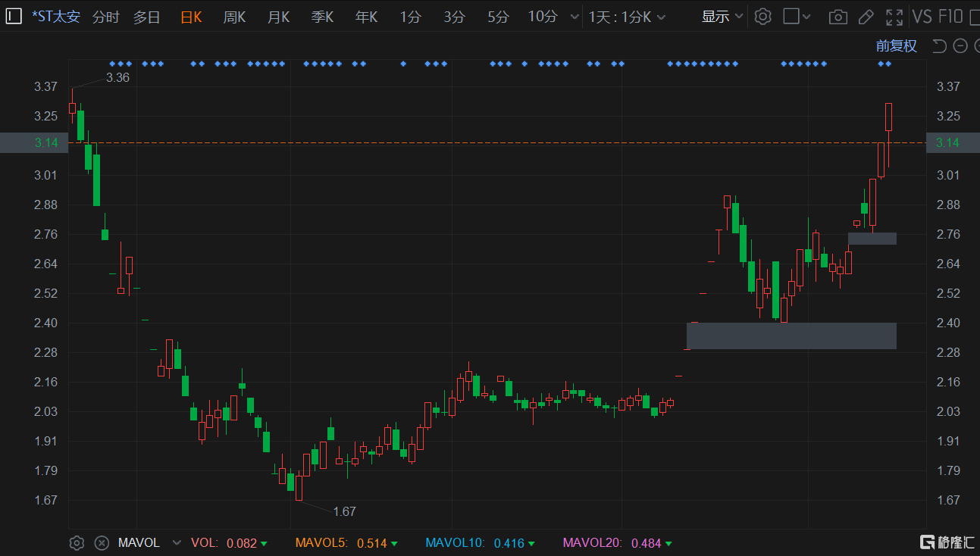Select the 3.14 price tag on left axis
Viewport: 980px width, 556px height.
pos(34,142)
